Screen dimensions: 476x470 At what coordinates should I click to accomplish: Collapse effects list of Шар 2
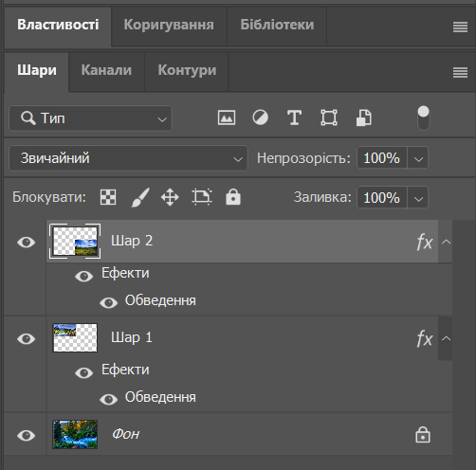(446, 242)
